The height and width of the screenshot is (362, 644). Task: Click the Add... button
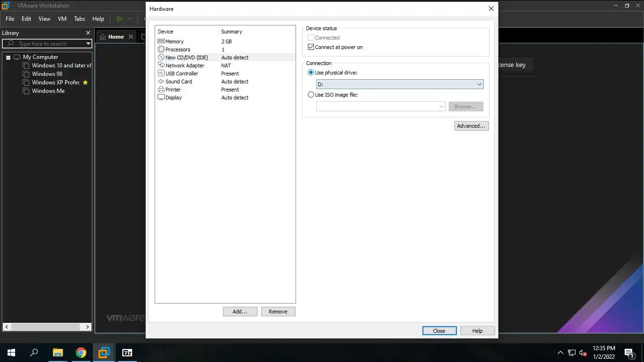[240, 312]
